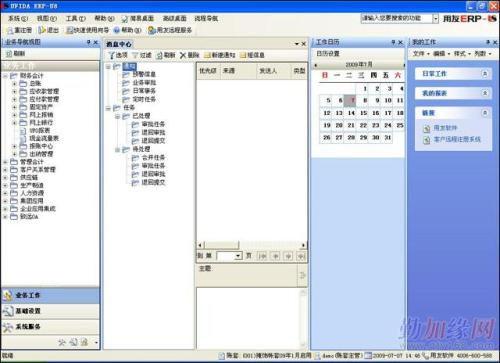The image size is (500, 363).
Task: Open the 客户远程注册系统 document icon
Action: pyautogui.click(x=426, y=140)
